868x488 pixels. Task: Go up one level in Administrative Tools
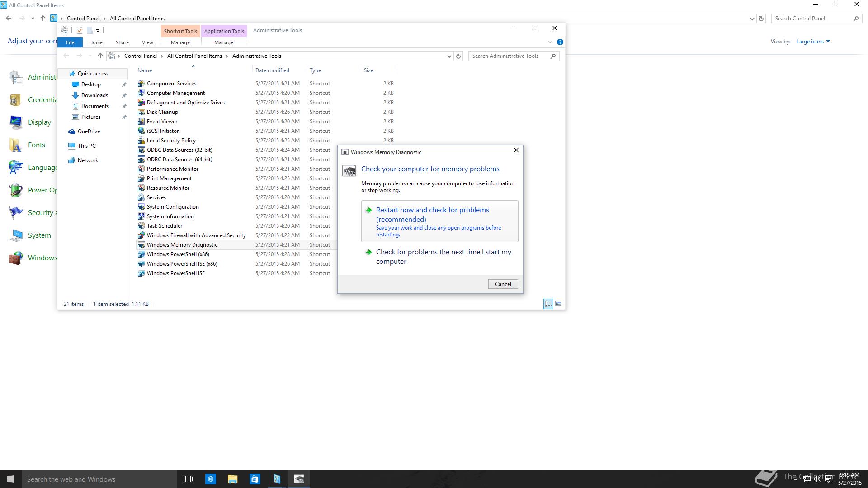tap(100, 56)
